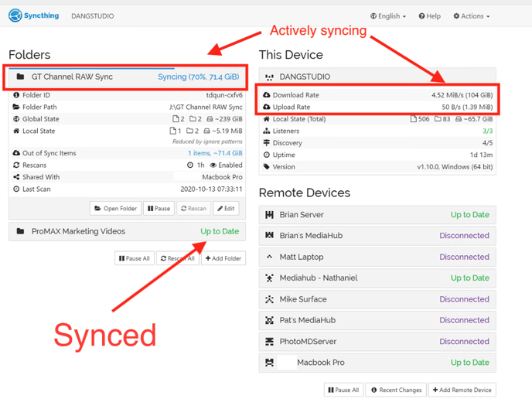Expand the Mike Surface remote device
This screenshot has width=532, height=409.
pyautogui.click(x=377, y=299)
